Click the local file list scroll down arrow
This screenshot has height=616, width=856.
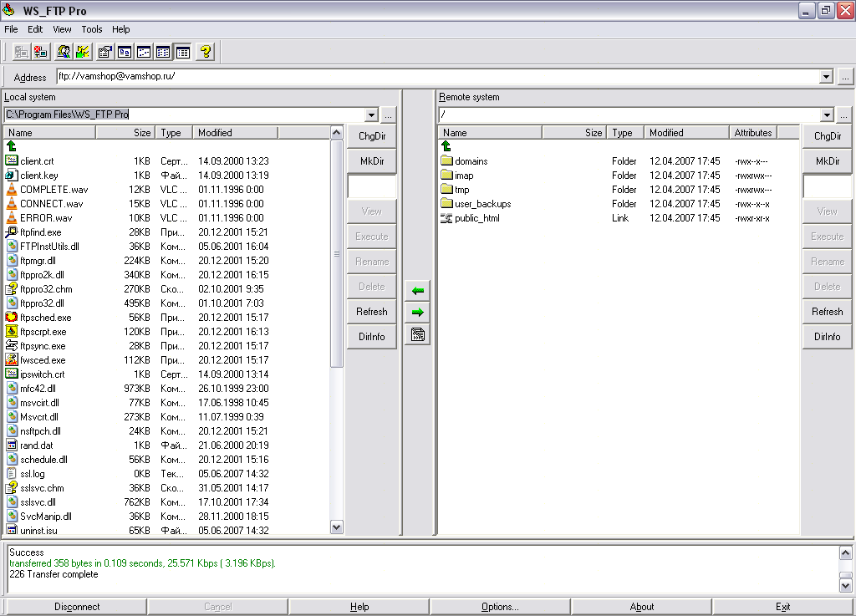pyautogui.click(x=337, y=527)
